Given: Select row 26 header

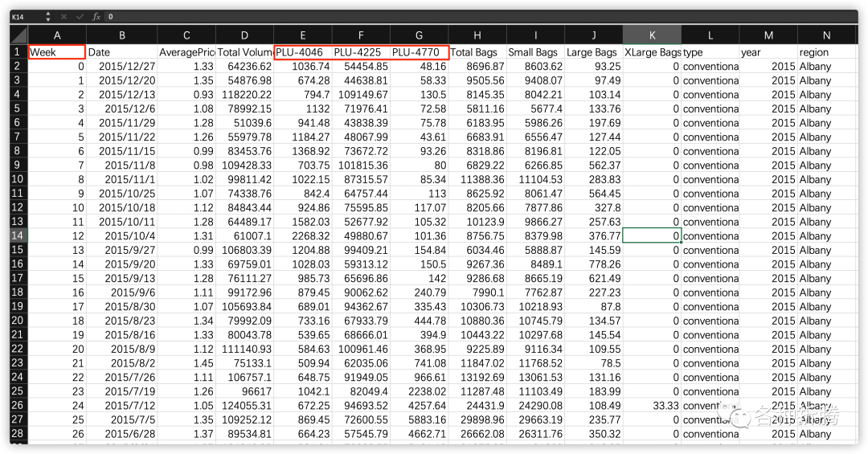Looking at the screenshot, I should (18, 405).
